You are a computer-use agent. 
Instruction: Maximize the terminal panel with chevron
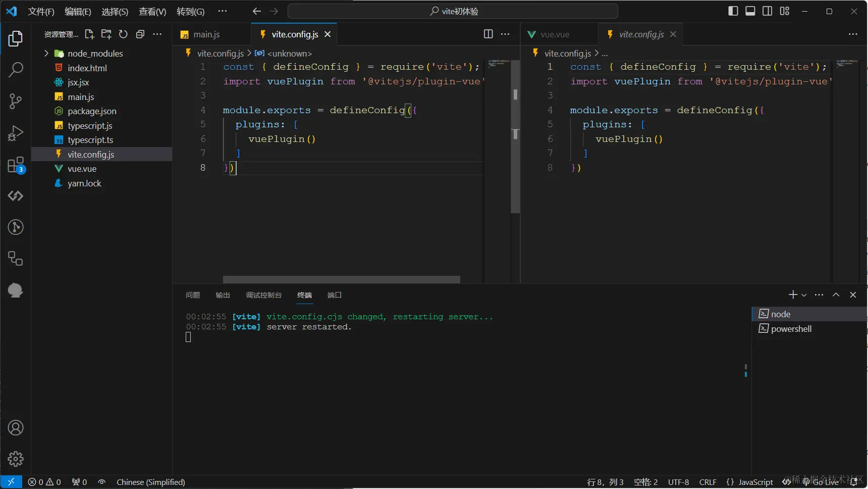point(836,295)
